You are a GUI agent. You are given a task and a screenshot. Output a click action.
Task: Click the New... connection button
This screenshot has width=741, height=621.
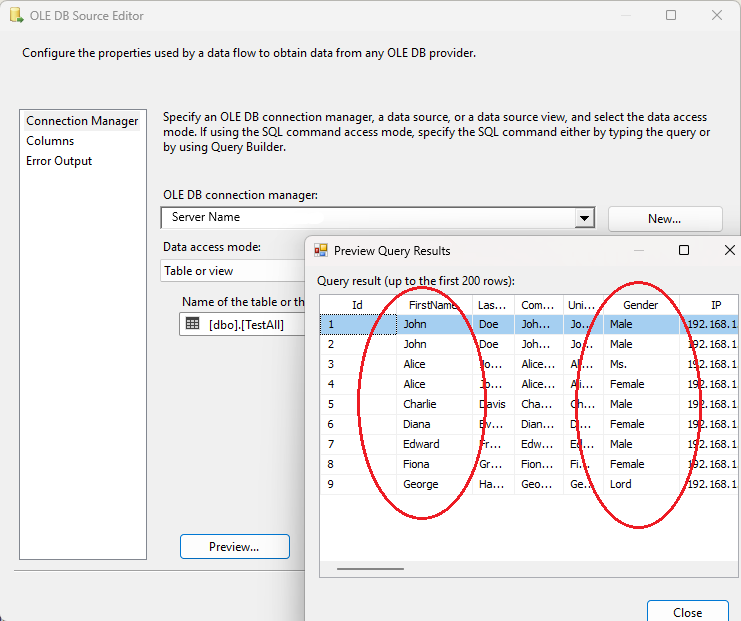tap(664, 218)
